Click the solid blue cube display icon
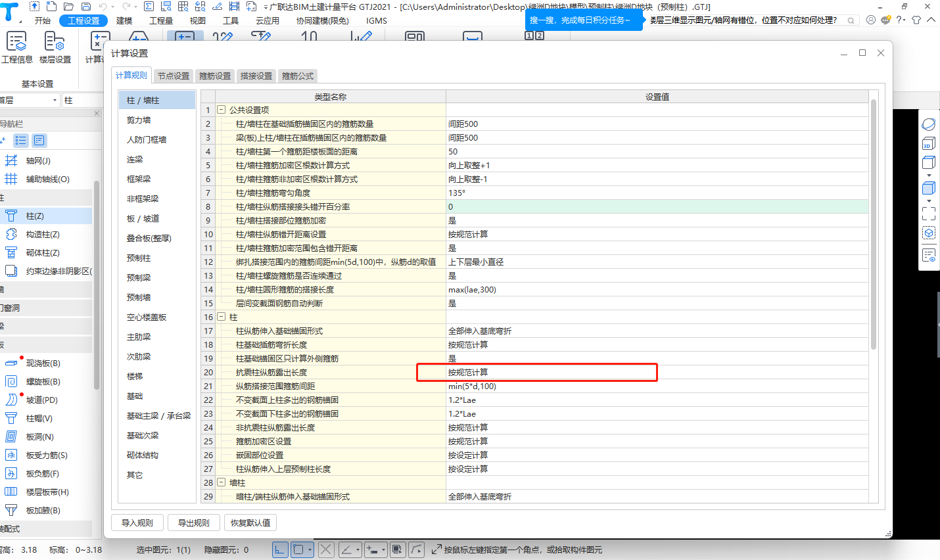 click(929, 188)
